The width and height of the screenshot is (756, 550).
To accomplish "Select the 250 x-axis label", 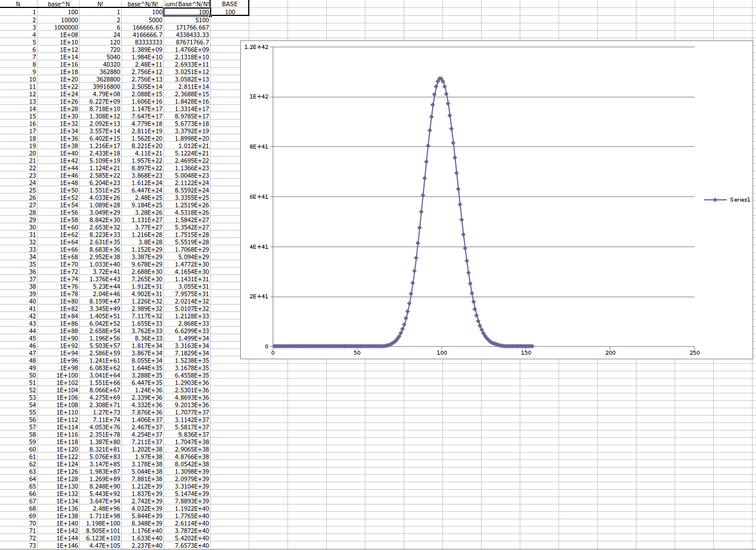I will click(x=695, y=353).
